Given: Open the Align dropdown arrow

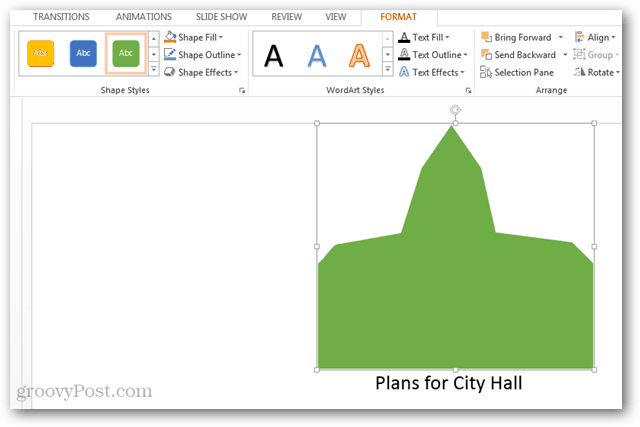Looking at the screenshot, I should click(613, 38).
